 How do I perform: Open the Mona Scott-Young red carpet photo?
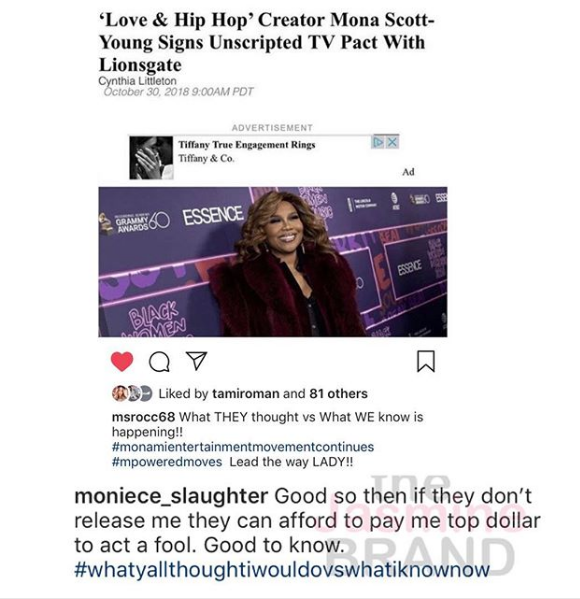coord(273,262)
